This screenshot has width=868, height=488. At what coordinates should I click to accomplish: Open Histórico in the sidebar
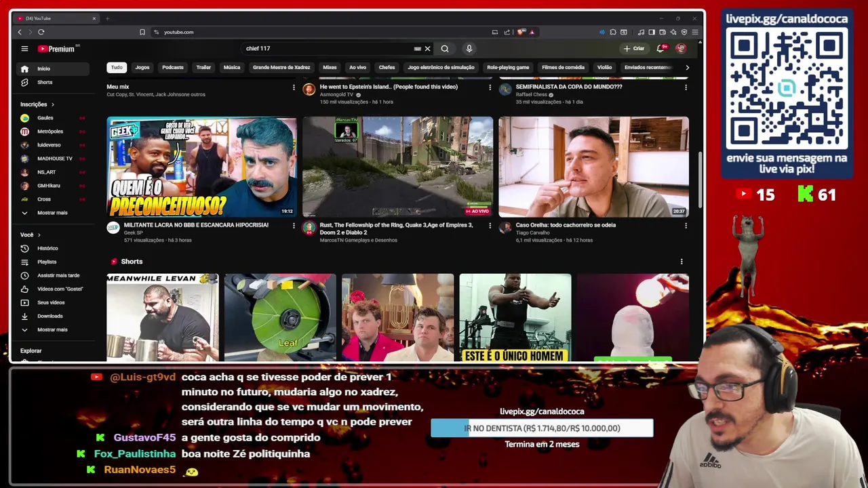coord(53,248)
